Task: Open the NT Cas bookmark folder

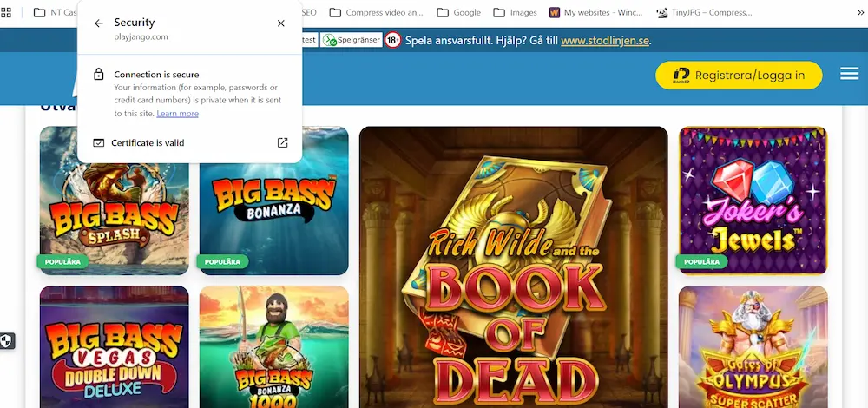Action: 54,12
